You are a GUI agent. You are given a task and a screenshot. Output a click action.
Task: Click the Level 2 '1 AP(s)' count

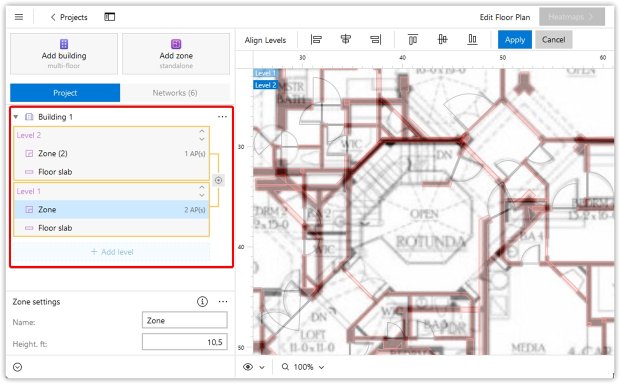coord(195,154)
